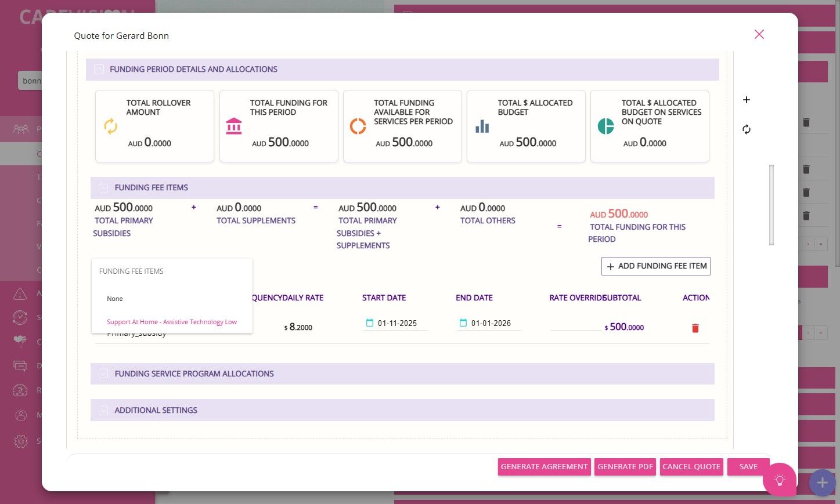Click the empty Rate Override input
840x504 pixels.
(576, 324)
